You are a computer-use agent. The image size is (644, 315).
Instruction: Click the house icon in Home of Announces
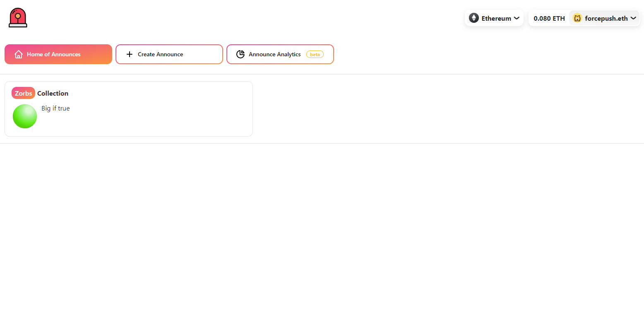coord(18,54)
